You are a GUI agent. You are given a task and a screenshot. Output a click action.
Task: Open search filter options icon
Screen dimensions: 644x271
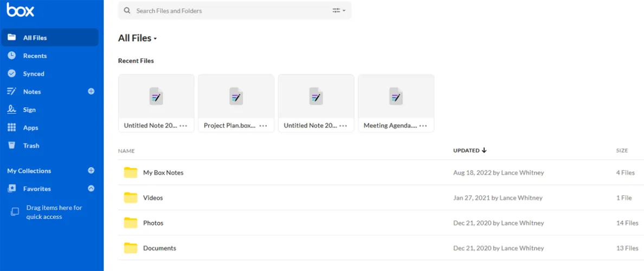tap(339, 11)
